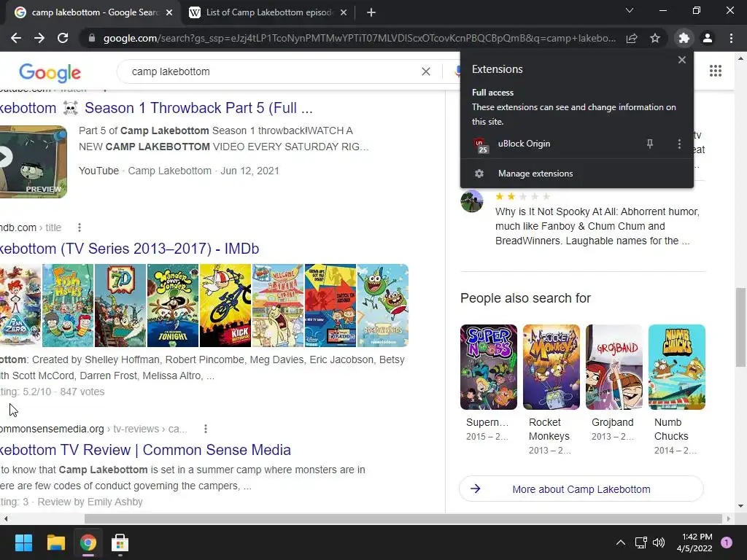Select the camp lakebottom Google Search tab
Screen dimensions: 747x560
coord(88,12)
